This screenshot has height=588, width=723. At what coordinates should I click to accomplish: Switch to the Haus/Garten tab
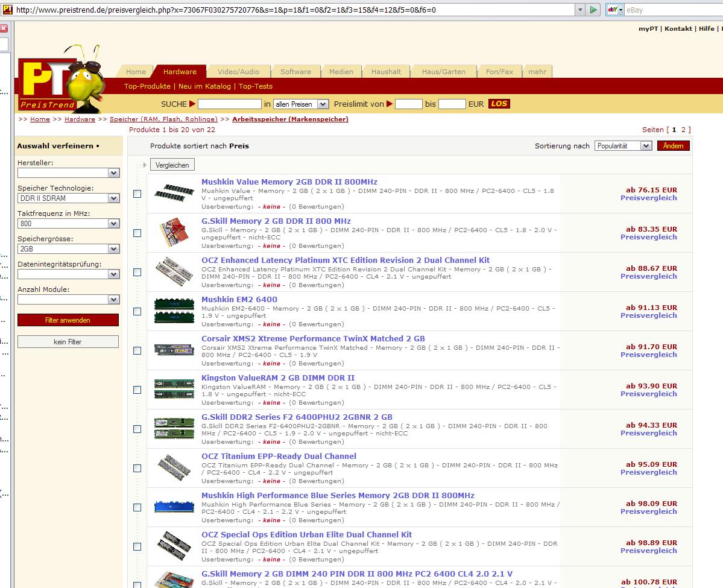[444, 72]
